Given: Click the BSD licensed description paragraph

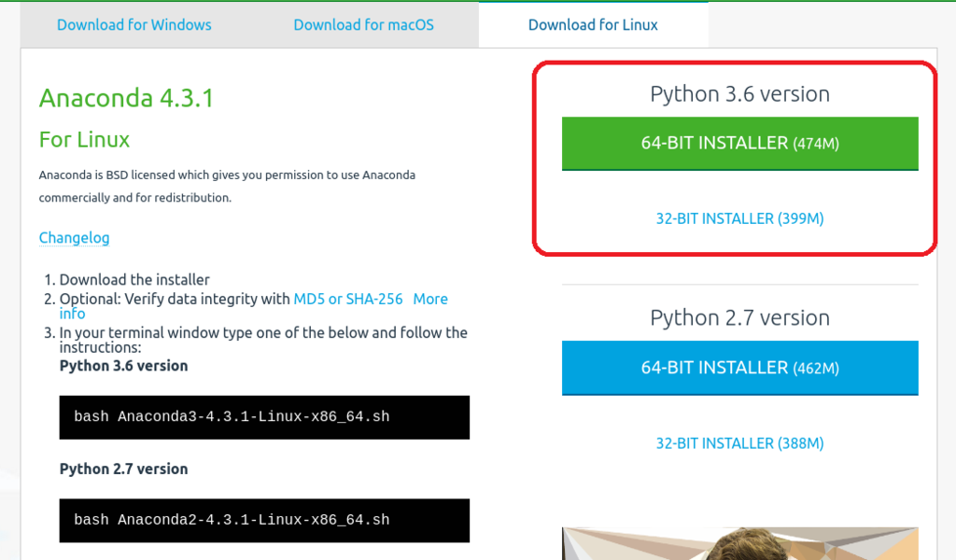Looking at the screenshot, I should tap(227, 186).
